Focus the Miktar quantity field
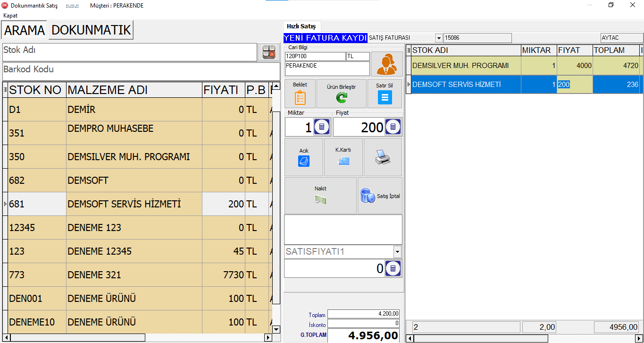Image resolution: width=644 pixels, height=343 pixels. tap(299, 127)
